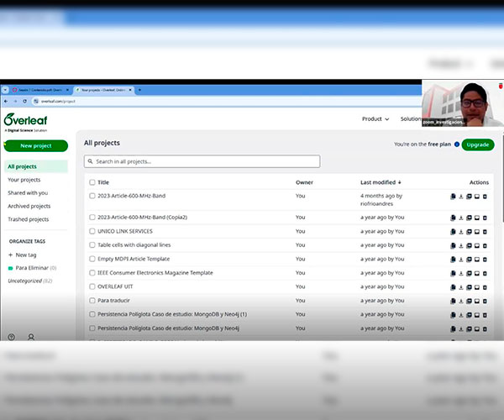
Task: Copy the Table cells with diagonal lines project
Action: click(x=453, y=245)
